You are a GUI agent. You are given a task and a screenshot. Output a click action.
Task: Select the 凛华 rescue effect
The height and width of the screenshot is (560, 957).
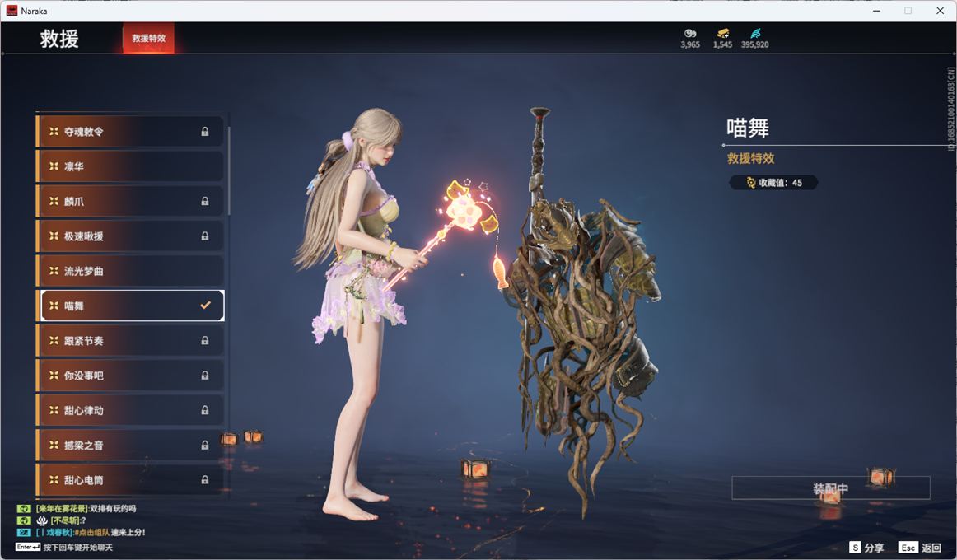[131, 166]
